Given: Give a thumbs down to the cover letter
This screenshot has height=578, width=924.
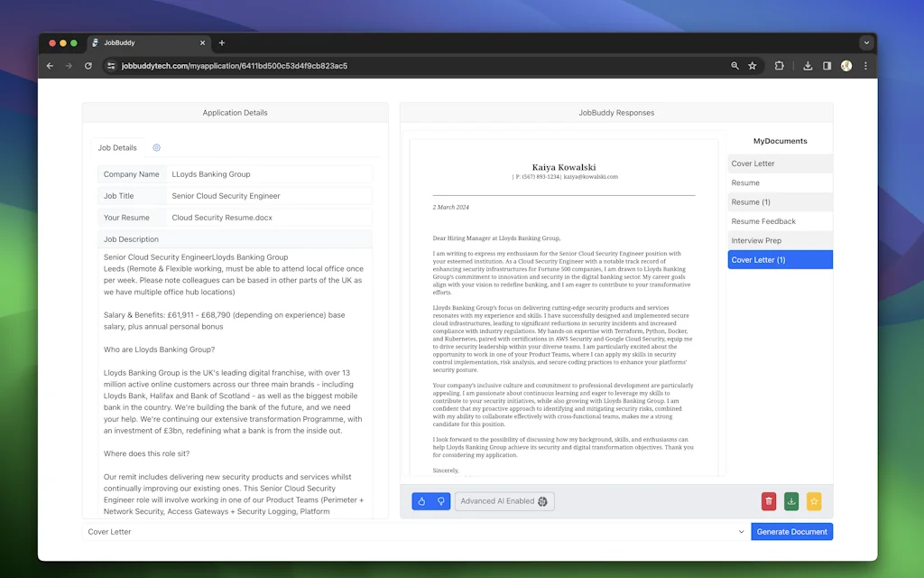Looking at the screenshot, I should pos(440,501).
